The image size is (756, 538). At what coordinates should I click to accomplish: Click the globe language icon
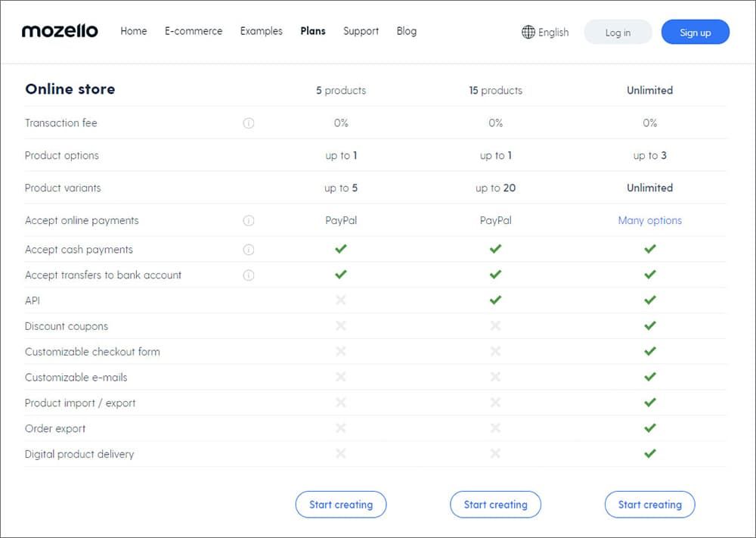tap(528, 32)
